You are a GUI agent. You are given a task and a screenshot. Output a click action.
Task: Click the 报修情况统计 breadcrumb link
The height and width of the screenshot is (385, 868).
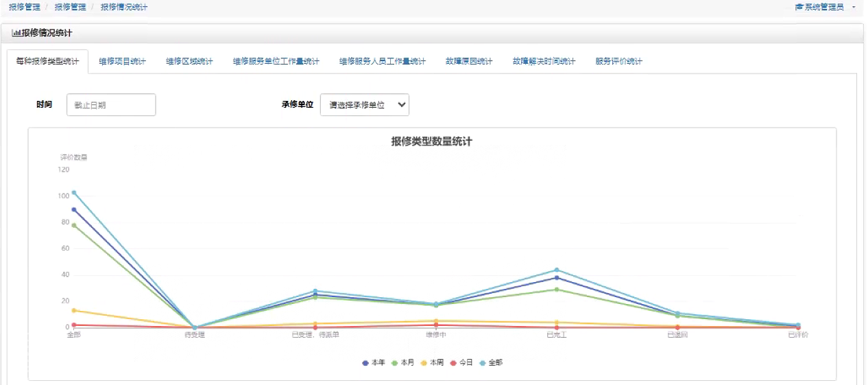[124, 7]
